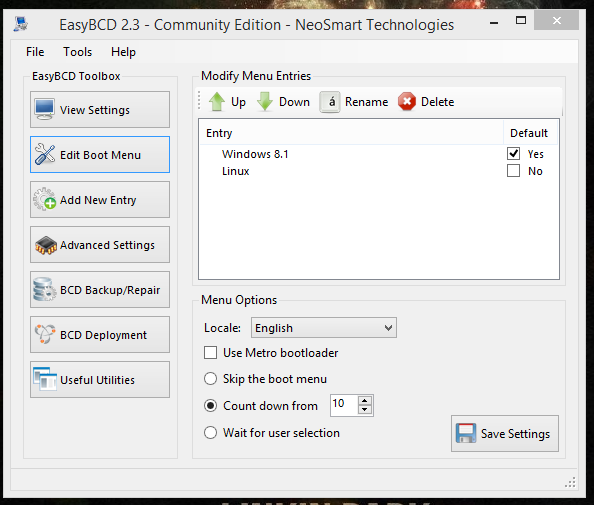Close the EasyBCD window

tap(556, 20)
